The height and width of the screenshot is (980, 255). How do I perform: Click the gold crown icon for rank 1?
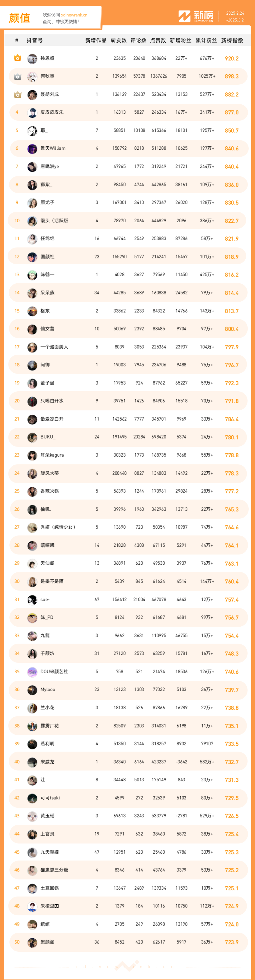(17, 58)
